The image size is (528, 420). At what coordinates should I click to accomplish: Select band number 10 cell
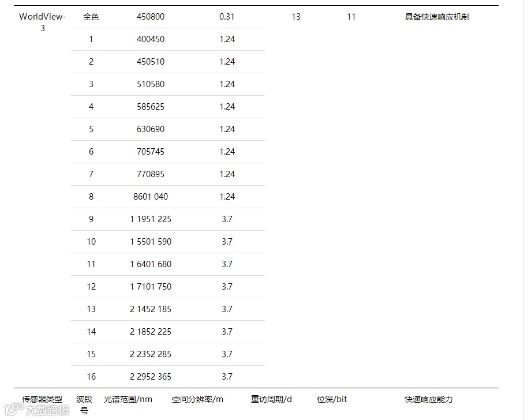tap(91, 242)
